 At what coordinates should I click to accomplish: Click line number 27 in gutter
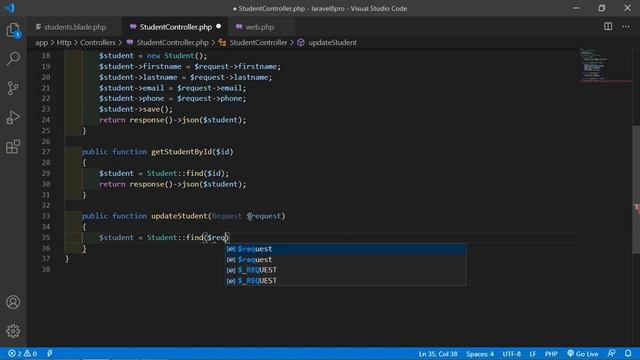point(45,152)
